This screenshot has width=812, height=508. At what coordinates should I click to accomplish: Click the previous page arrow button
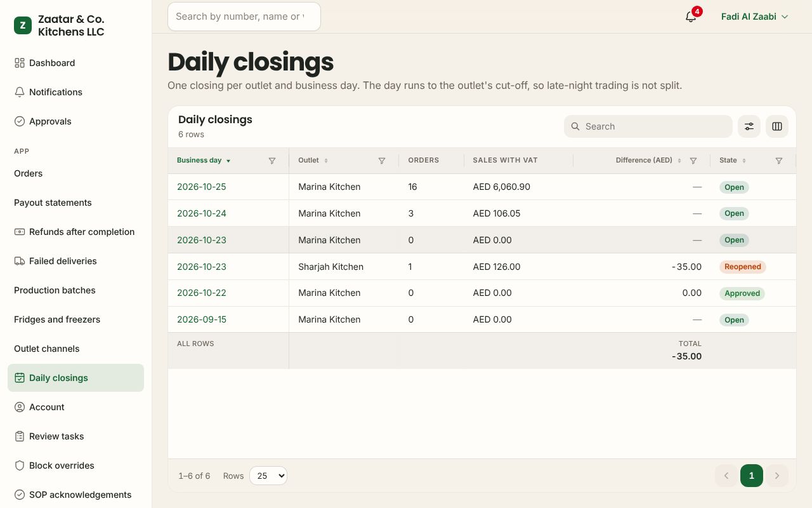pyautogui.click(x=726, y=476)
